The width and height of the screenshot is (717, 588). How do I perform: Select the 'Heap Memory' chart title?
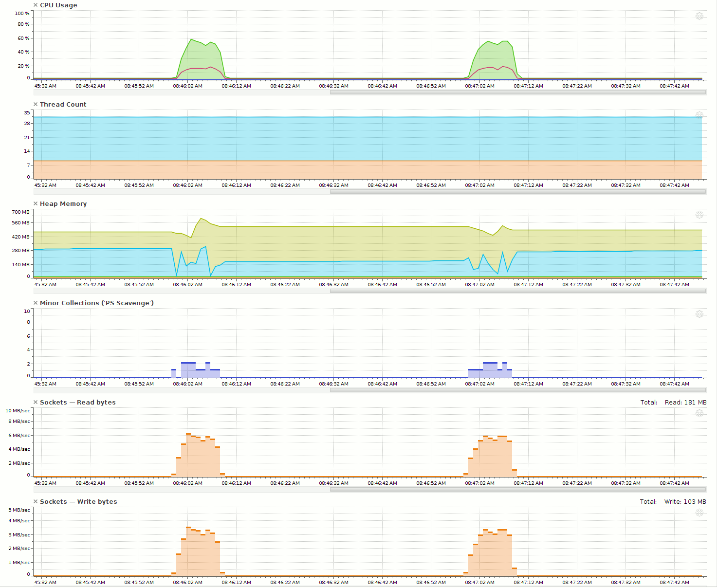63,203
